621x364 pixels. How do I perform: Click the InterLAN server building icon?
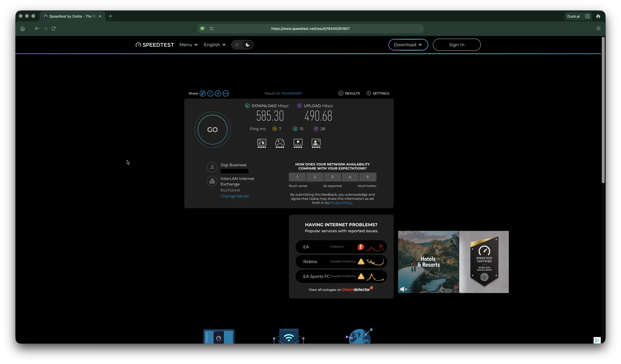212,181
